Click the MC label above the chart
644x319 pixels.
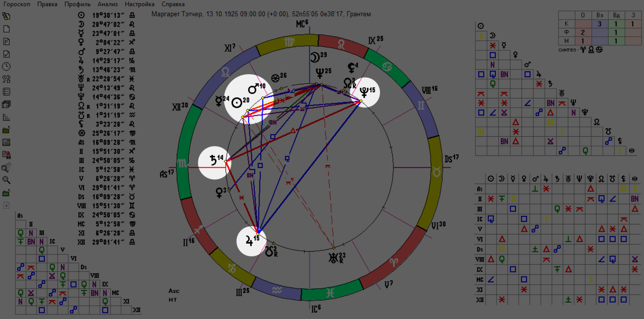coord(302,24)
